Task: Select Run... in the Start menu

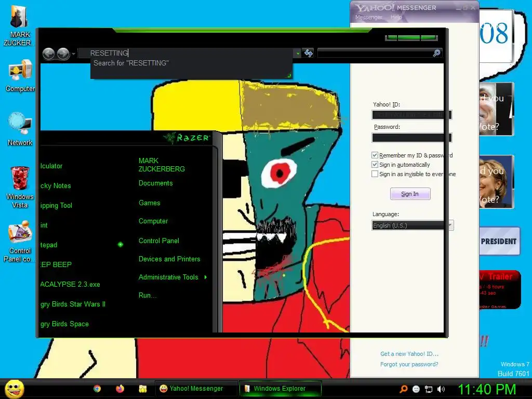Action: (147, 295)
